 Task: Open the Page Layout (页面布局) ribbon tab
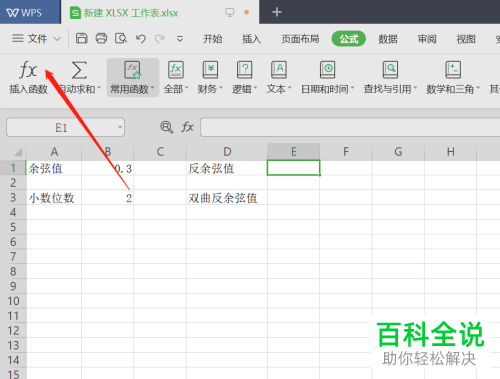(x=300, y=39)
